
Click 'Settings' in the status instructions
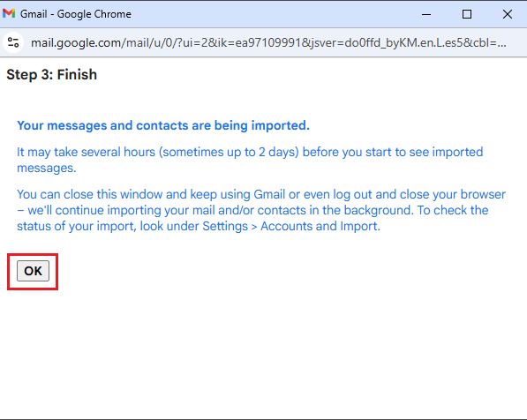[225, 227]
